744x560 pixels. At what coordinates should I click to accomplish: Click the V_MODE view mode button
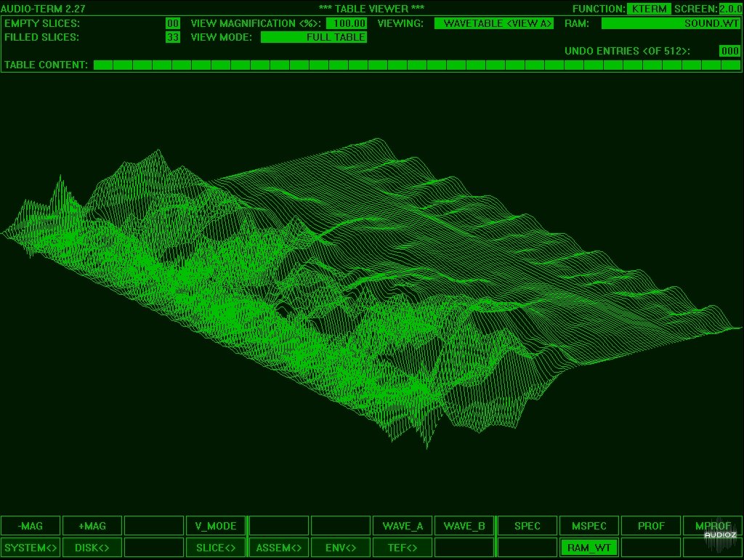216,526
